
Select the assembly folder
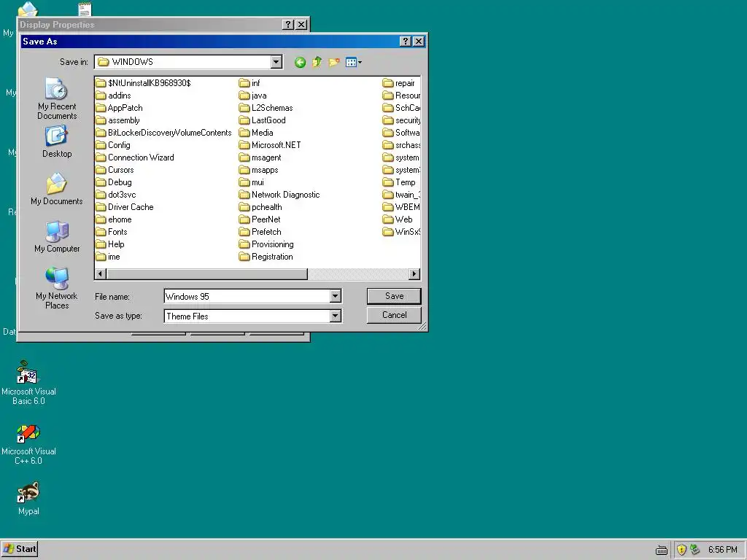click(117, 120)
